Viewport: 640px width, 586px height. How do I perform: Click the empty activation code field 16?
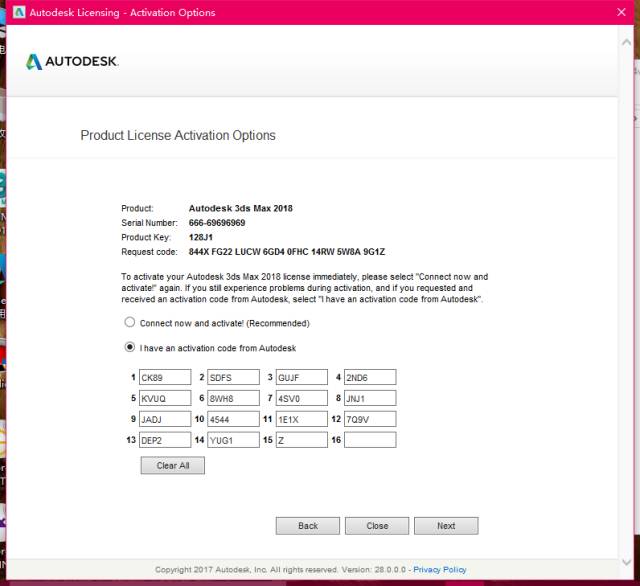370,440
